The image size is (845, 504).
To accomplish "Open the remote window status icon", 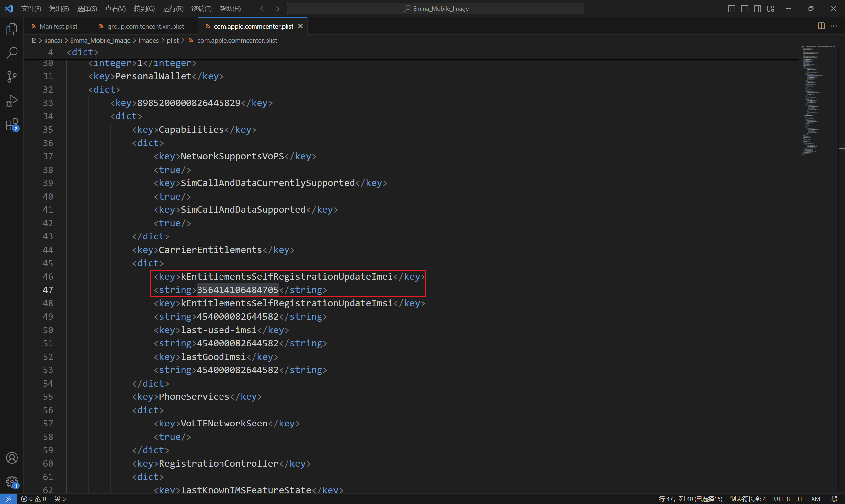I will [9, 499].
